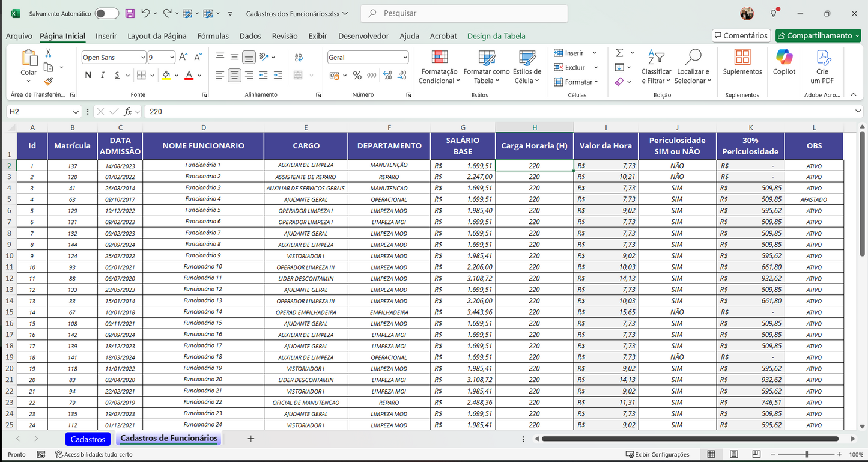Screen dimensions: 868x462
Task: Open the Design da Tabela tab
Action: coord(496,36)
